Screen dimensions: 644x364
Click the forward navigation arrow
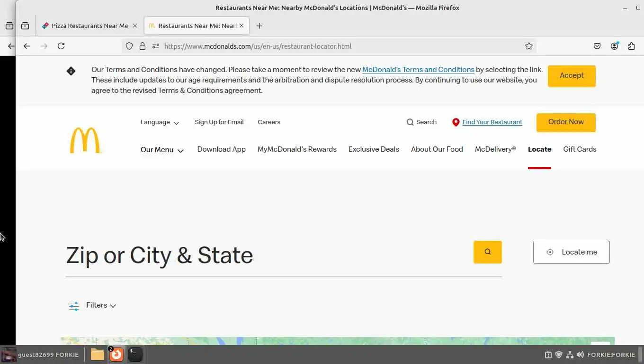(x=44, y=46)
